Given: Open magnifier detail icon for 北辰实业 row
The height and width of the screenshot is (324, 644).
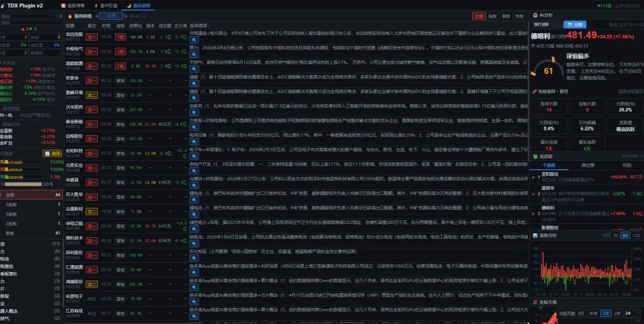Looking at the screenshot, I should coord(194,170).
